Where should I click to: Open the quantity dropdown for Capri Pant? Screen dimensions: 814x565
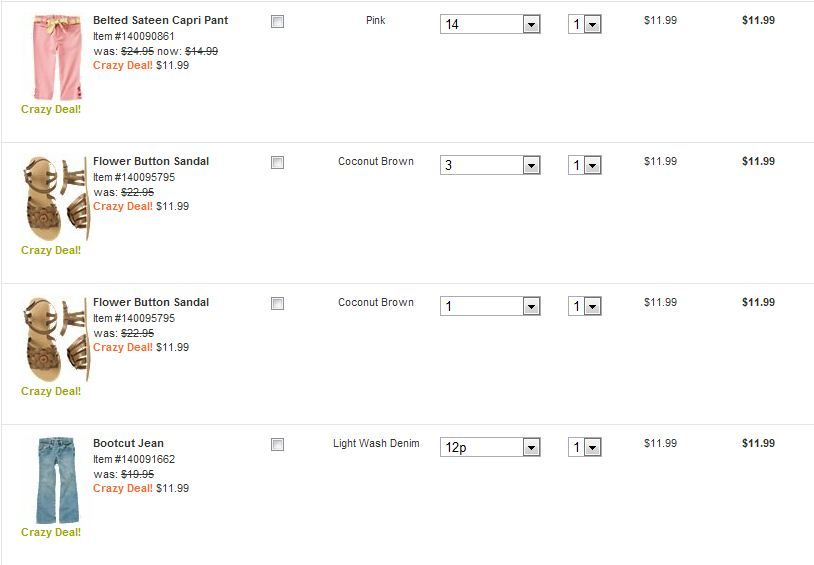tap(585, 24)
